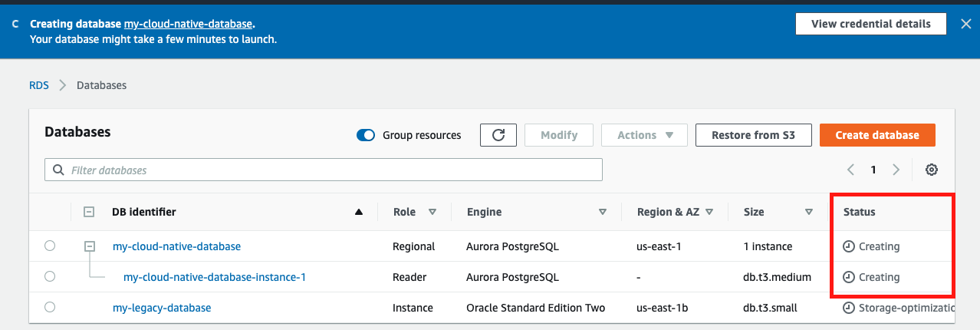Click the Create database button
The image size is (980, 330).
(877, 135)
